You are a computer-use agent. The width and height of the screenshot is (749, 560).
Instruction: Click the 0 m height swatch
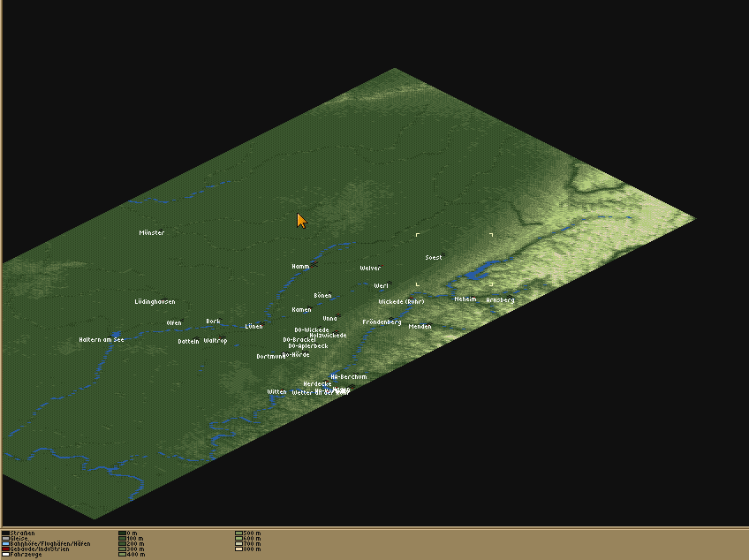(122, 534)
